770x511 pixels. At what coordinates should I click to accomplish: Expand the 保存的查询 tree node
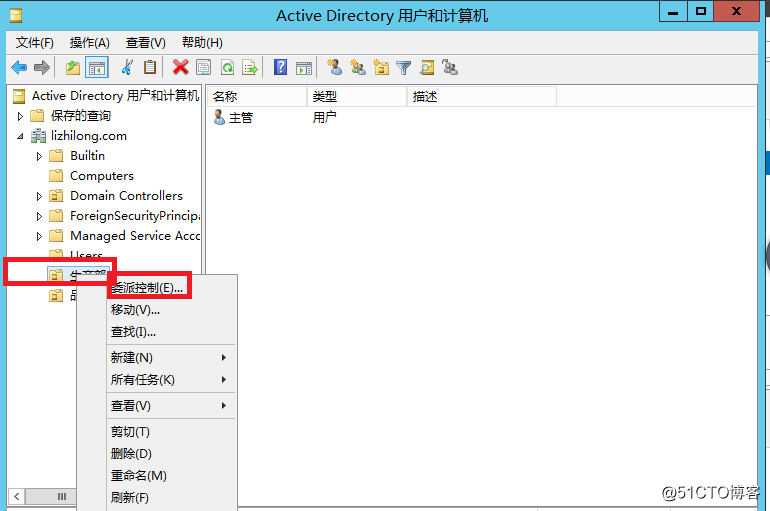pos(20,116)
